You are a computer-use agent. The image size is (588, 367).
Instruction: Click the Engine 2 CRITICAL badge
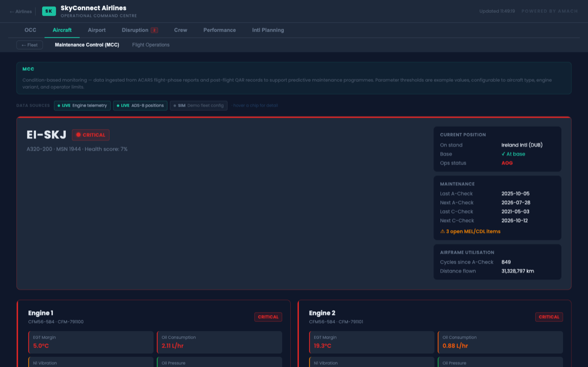(x=549, y=317)
